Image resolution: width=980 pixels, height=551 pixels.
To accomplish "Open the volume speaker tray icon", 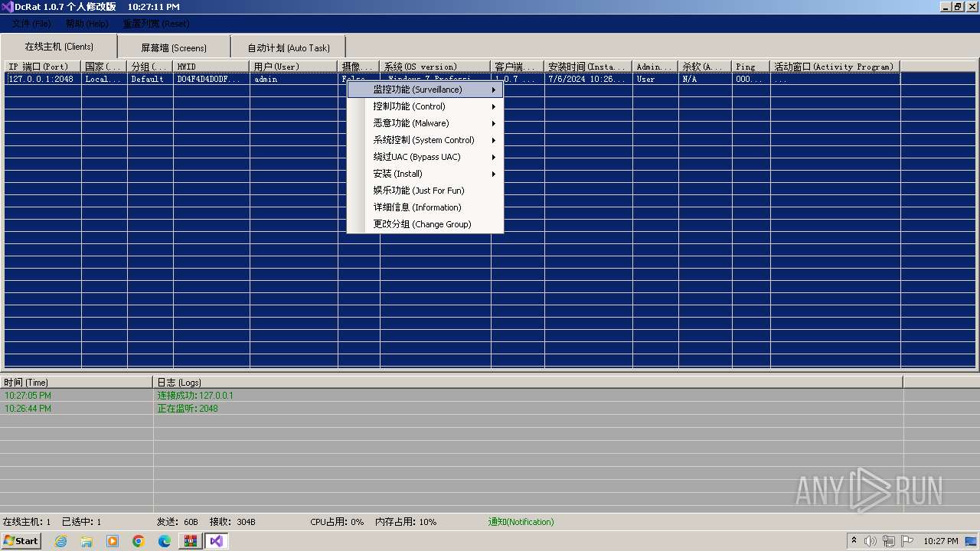I will tap(871, 541).
